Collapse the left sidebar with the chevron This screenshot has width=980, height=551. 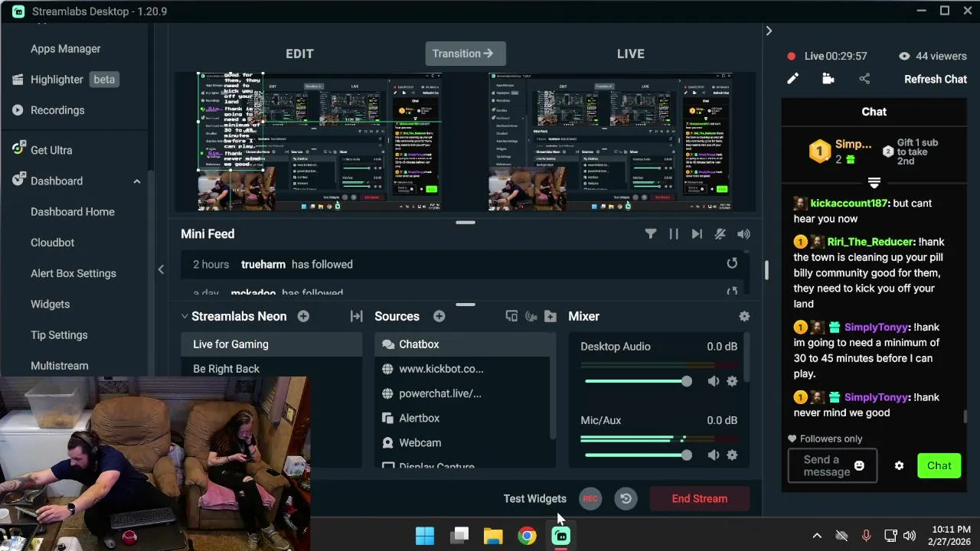[161, 269]
